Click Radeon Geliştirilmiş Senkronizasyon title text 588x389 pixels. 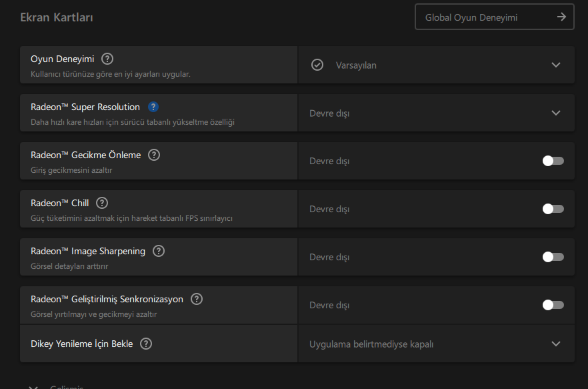tap(107, 300)
